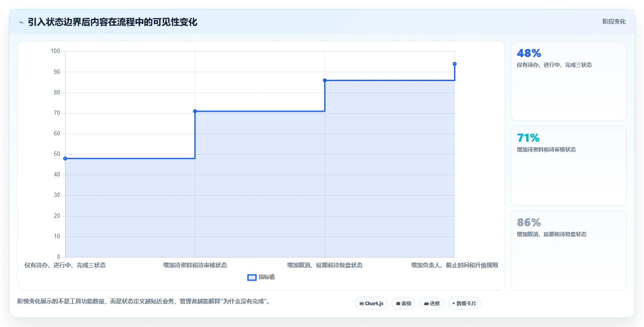Click card caption 仅有待办、进行中、完成三状态 under 48%
This screenshot has height=327, width=644.
tap(554, 65)
